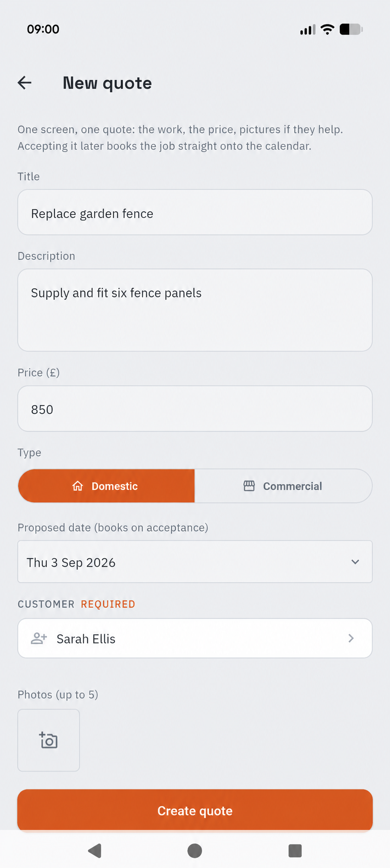Tap the back arrow icon
390x868 pixels.
(x=25, y=83)
